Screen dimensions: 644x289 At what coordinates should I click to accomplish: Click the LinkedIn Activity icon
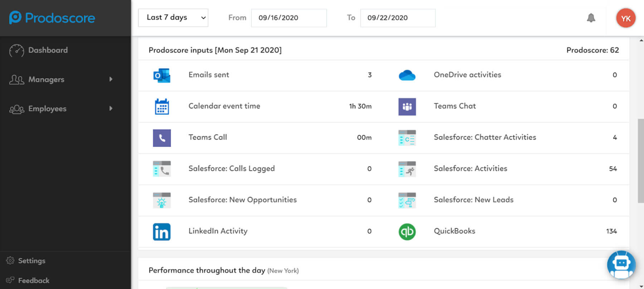(x=162, y=232)
